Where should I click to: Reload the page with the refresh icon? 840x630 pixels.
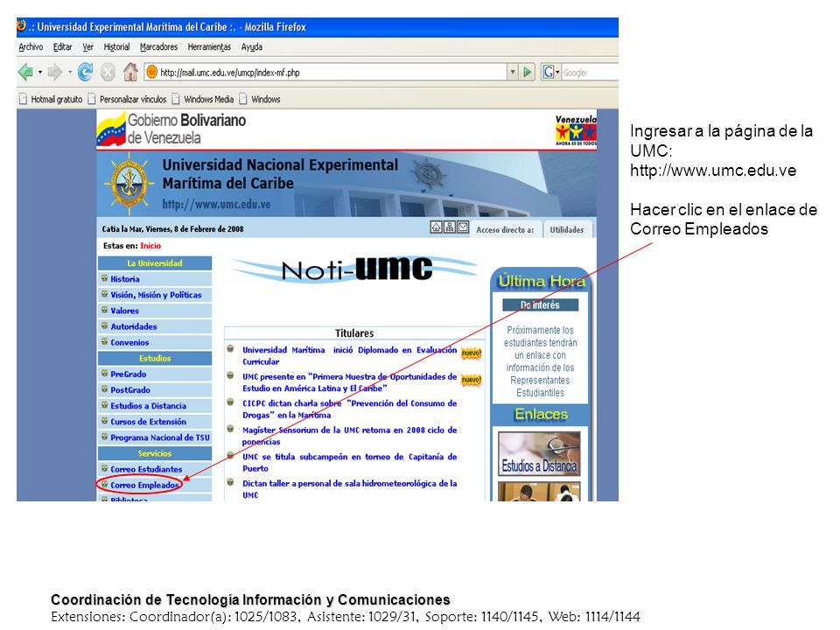pos(85,71)
